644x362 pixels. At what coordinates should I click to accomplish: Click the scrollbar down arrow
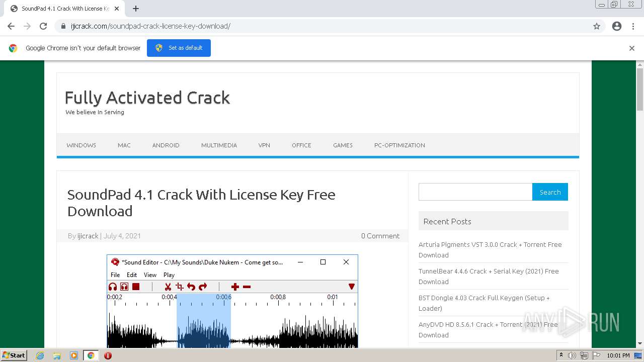(640, 344)
